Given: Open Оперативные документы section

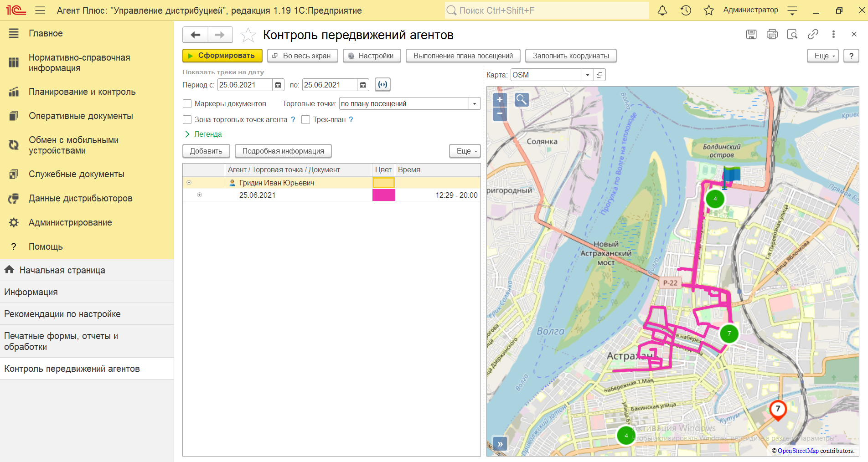Looking at the screenshot, I should [x=87, y=116].
